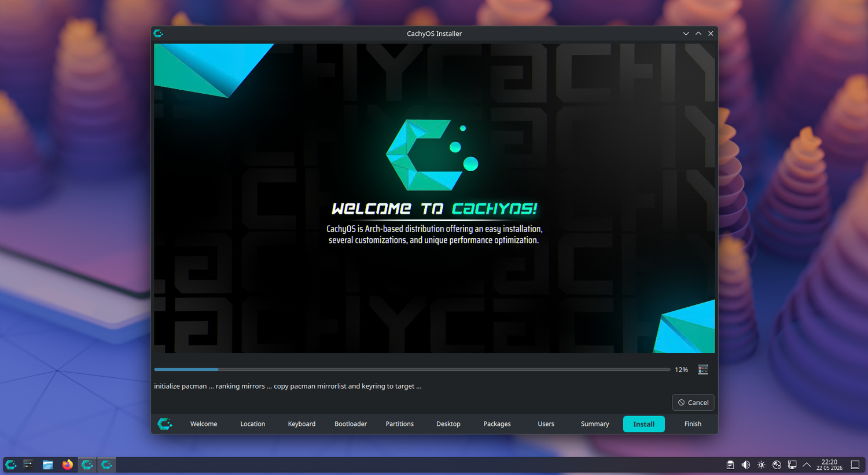Select the Desktop step
The image size is (868, 475).
[448, 424]
